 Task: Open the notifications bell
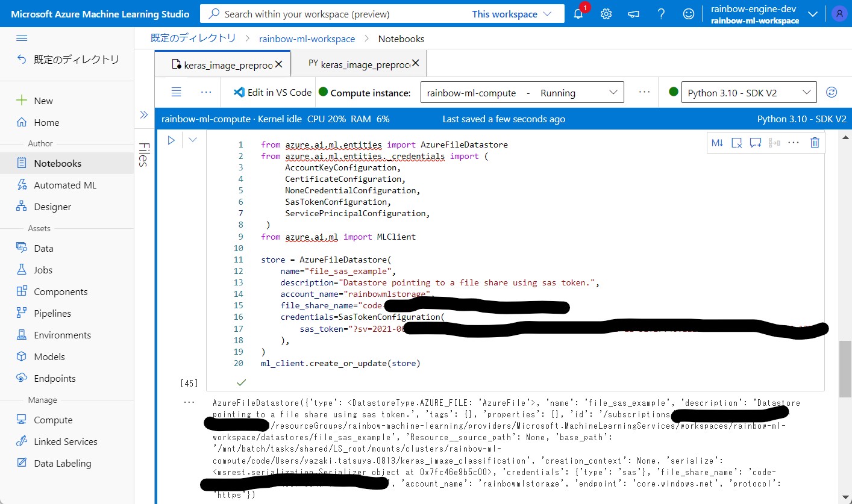pos(578,13)
